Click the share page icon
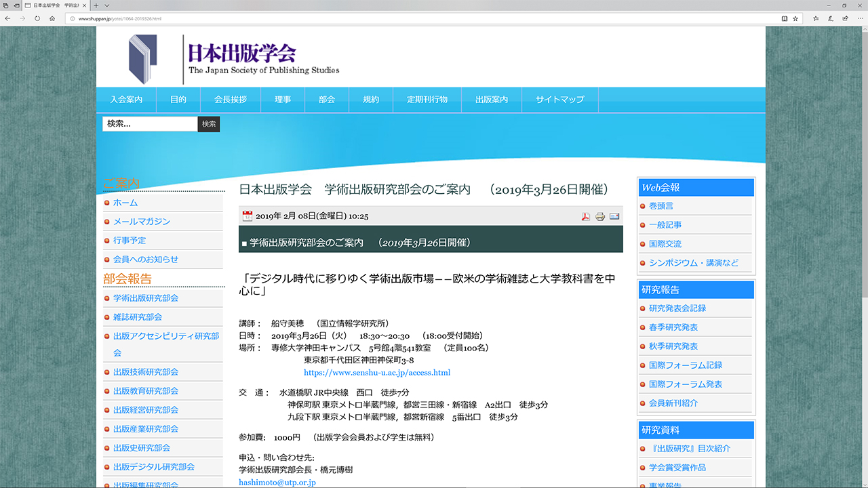 845,18
